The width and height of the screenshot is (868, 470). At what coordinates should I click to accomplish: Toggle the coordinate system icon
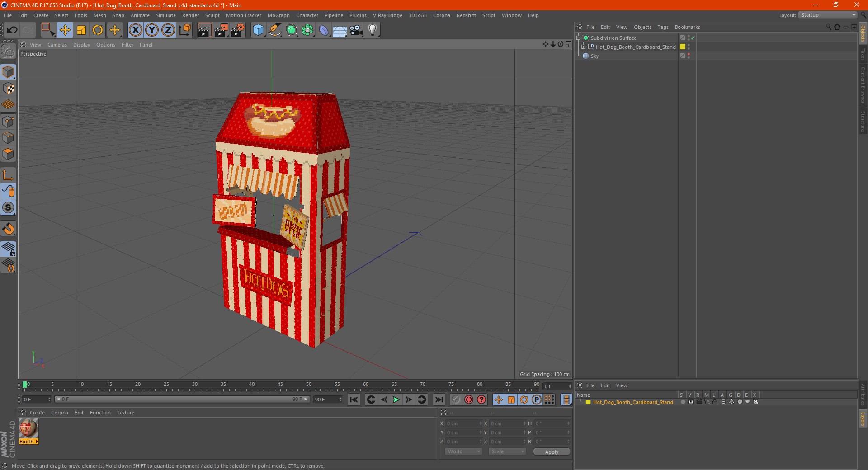(x=185, y=30)
